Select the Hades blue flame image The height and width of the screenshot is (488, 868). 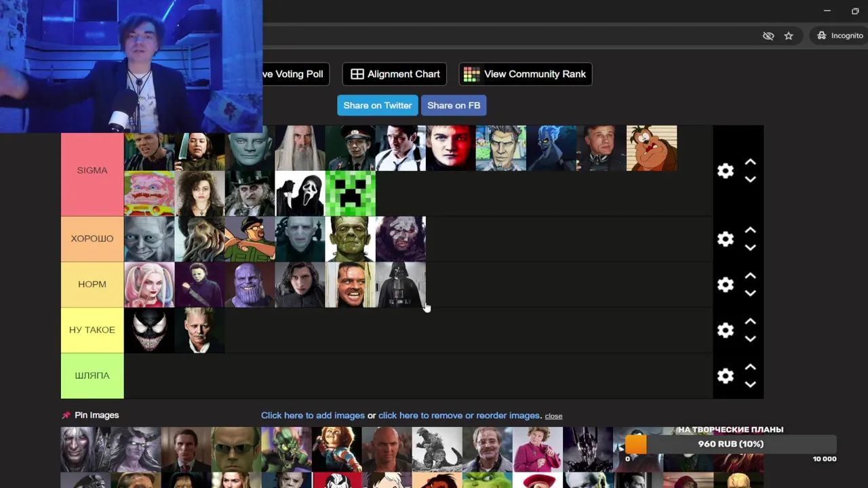(551, 148)
